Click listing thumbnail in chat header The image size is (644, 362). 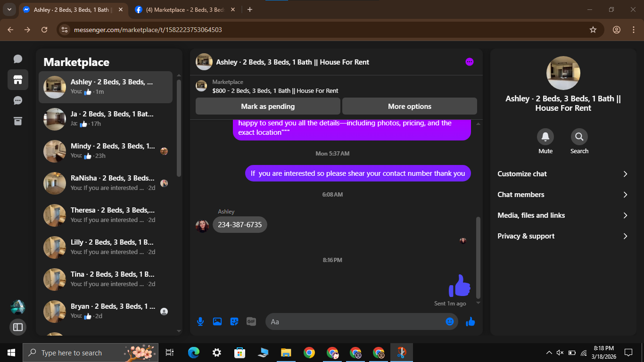point(204,62)
